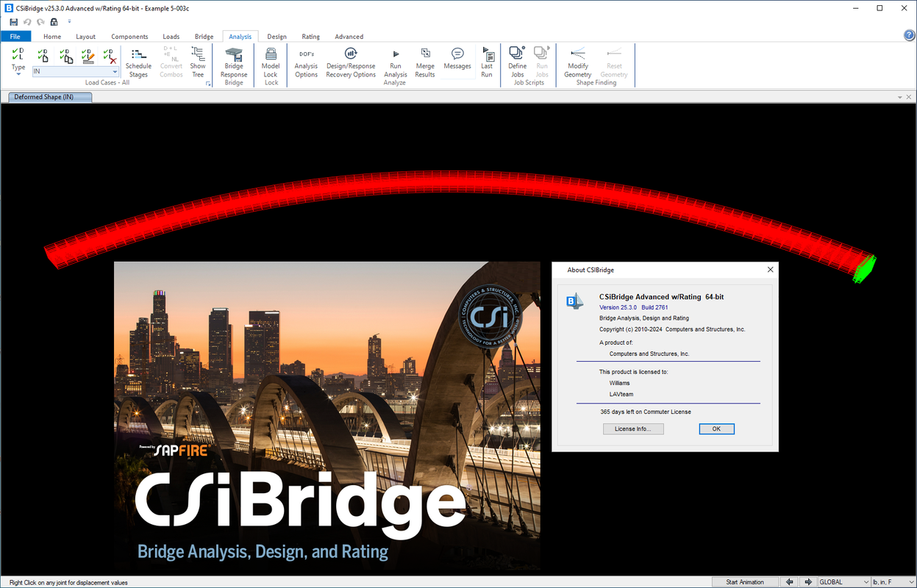This screenshot has width=917, height=588.
Task: Switch to the Home ribbon tab
Action: tap(52, 36)
